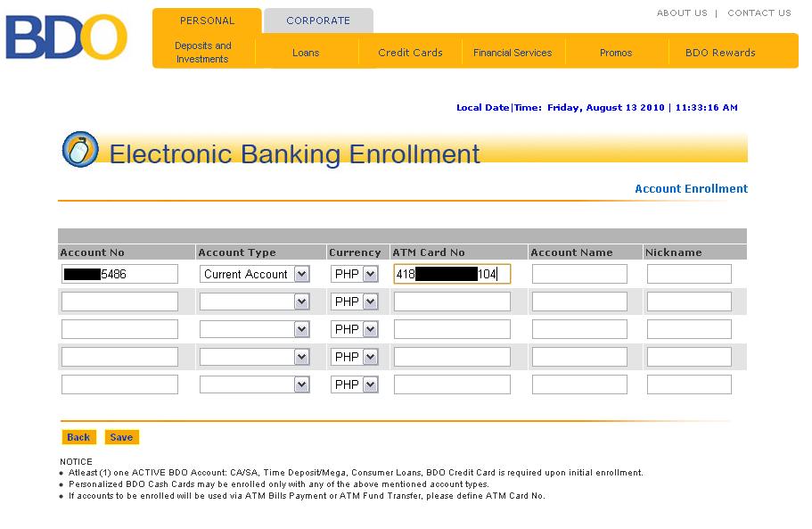Open the Loans menu
Viewport: 812px width, 529px height.
(306, 53)
